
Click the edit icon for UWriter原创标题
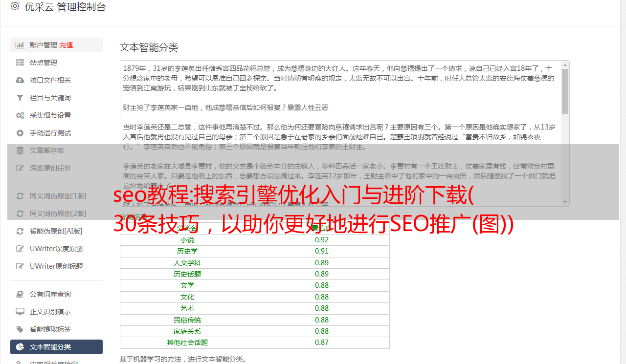point(20,266)
